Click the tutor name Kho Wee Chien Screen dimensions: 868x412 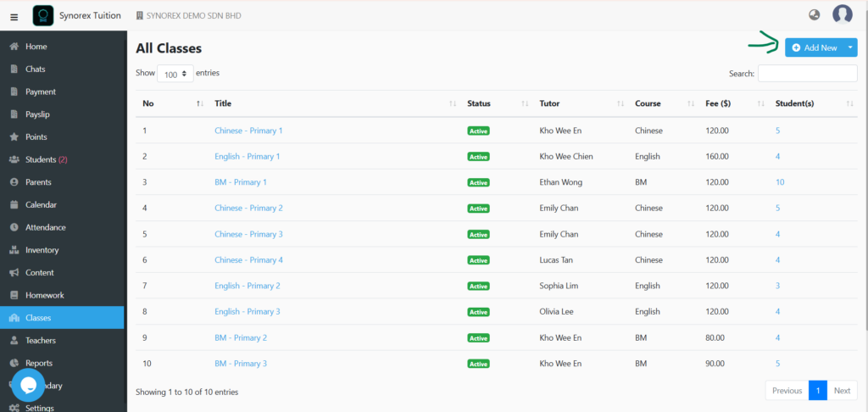click(x=566, y=156)
